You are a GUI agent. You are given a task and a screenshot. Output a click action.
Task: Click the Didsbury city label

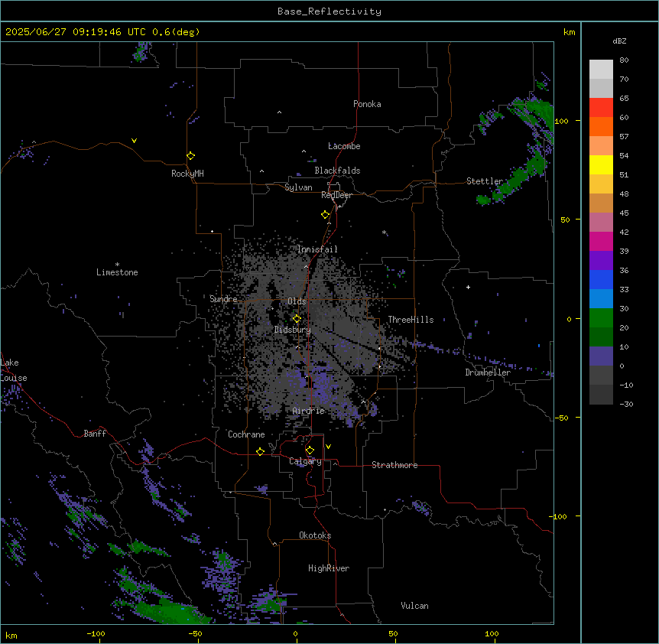[x=293, y=330]
